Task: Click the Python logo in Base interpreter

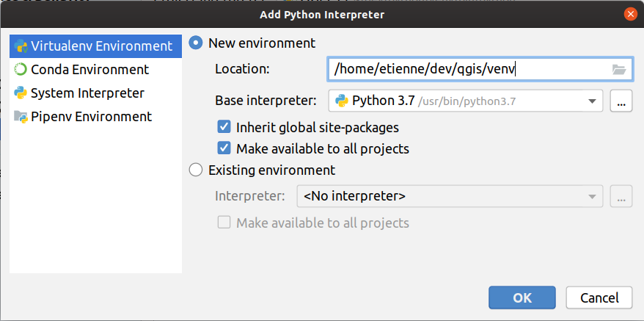Action: pos(341,101)
